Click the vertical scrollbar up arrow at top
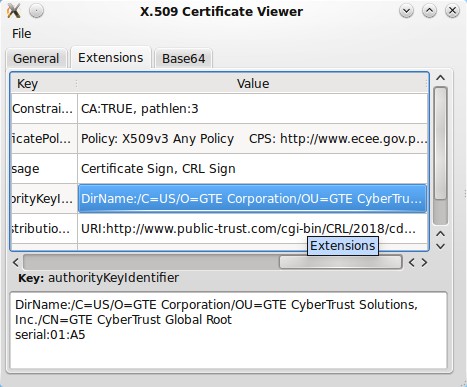Image resolution: width=467 pixels, height=387 pixels. coord(441,78)
